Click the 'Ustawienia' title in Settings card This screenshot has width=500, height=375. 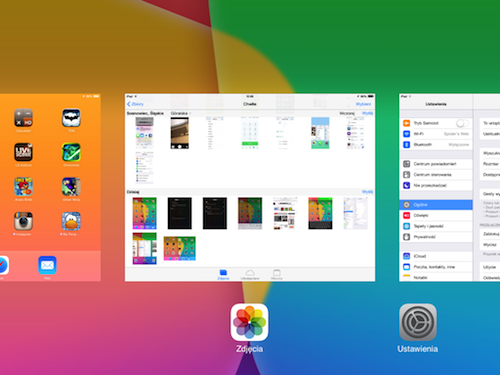(x=436, y=104)
